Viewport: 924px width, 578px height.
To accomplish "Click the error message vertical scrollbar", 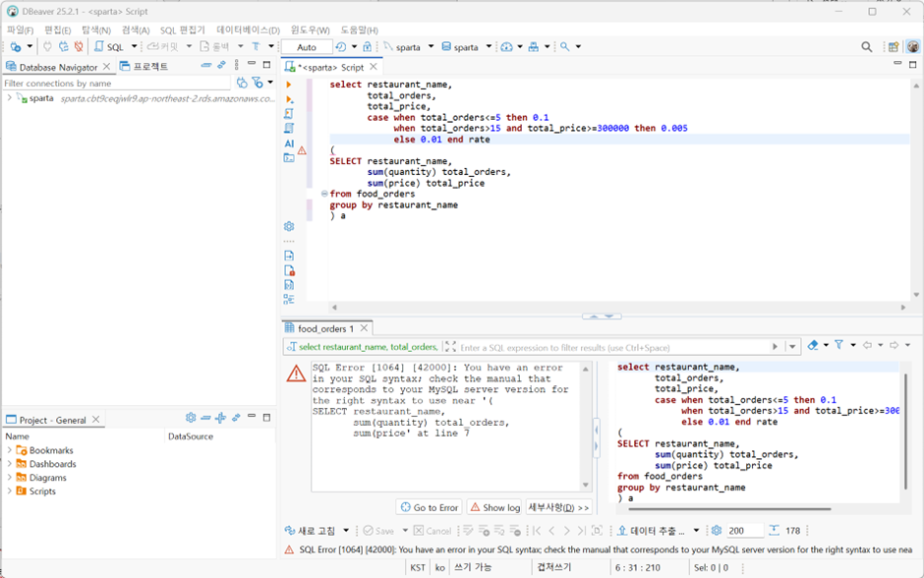I will point(585,427).
